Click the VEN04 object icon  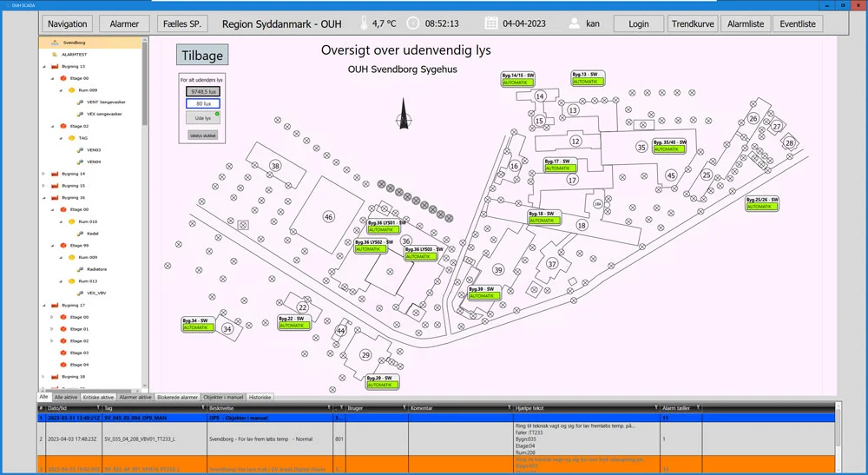click(x=80, y=162)
